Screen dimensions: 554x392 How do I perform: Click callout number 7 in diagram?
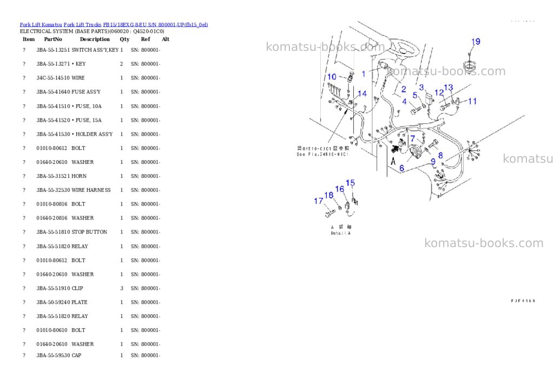coord(412,139)
